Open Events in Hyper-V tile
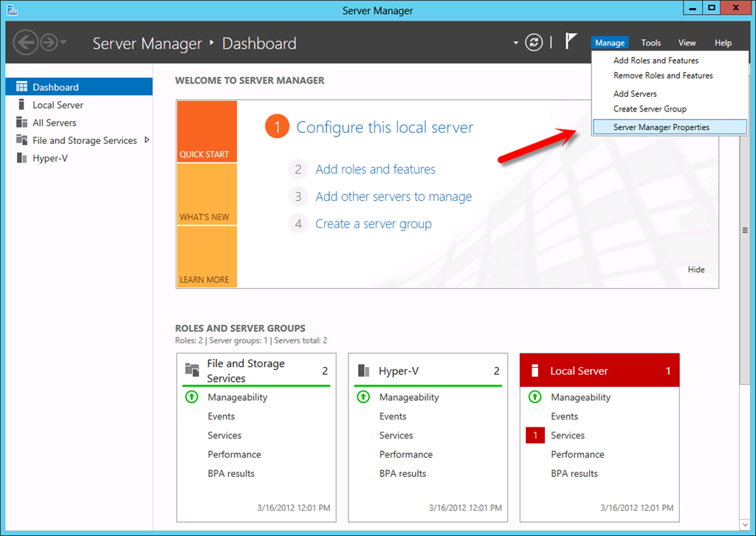Screen dimensions: 756x536 pos(393,416)
